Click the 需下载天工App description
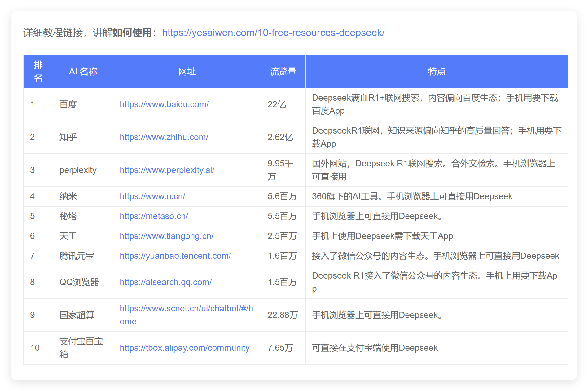Image resolution: width=588 pixels, height=391 pixels. [x=382, y=236]
